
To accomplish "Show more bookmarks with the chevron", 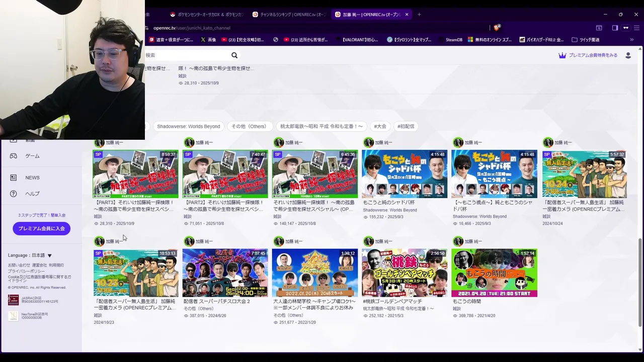I will tap(632, 40).
